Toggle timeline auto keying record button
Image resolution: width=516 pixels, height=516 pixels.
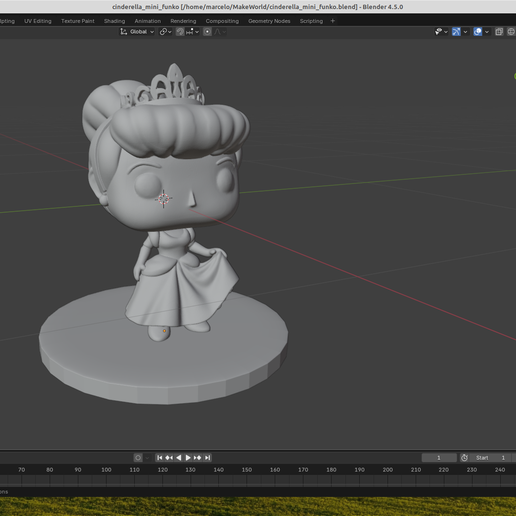[138, 458]
